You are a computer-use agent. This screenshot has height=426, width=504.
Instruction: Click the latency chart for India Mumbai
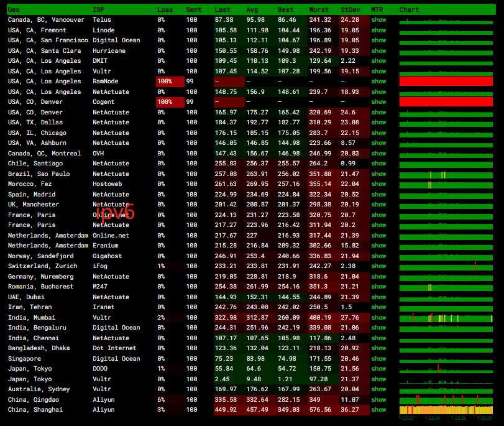click(446, 318)
